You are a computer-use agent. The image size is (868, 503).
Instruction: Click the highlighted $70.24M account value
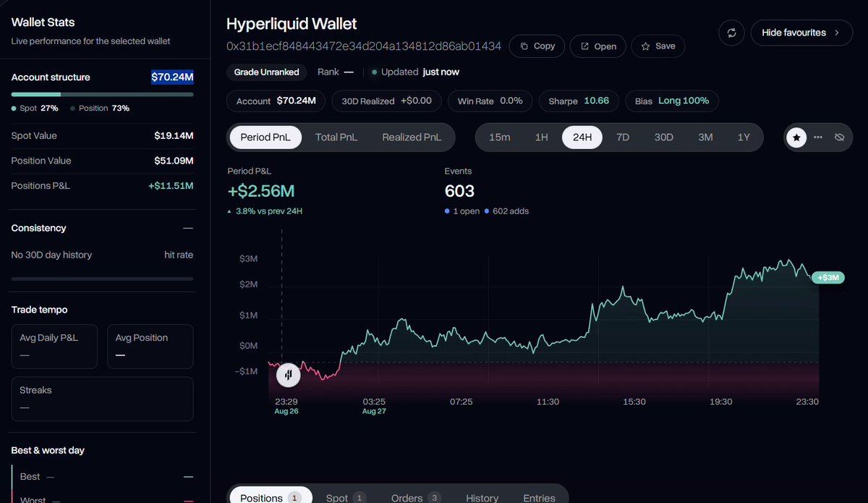tap(172, 77)
